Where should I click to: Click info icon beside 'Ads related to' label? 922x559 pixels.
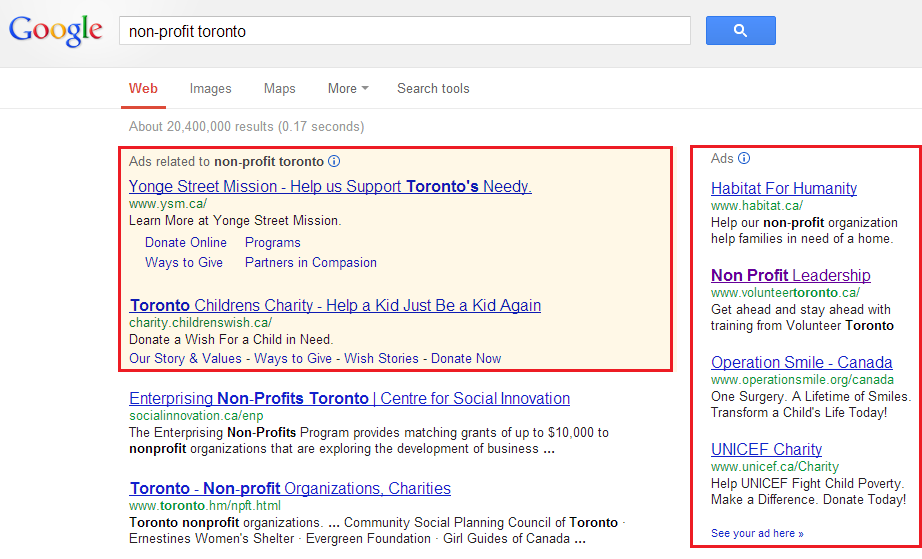point(334,161)
